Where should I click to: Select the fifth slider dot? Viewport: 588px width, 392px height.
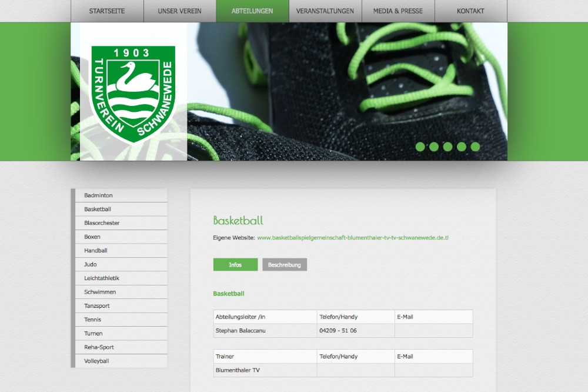475,147
